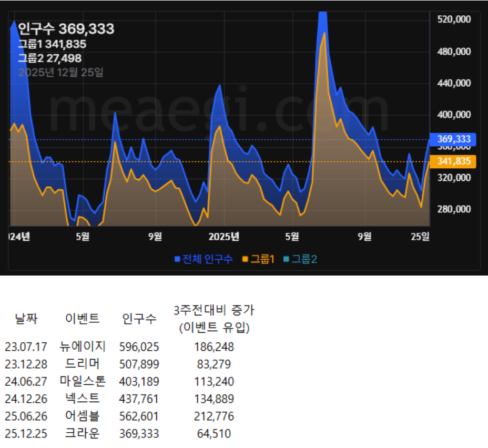Viewport: 488px width, 448px height.
Task: Click the 520,000 y-axis label
Action: 454,19
